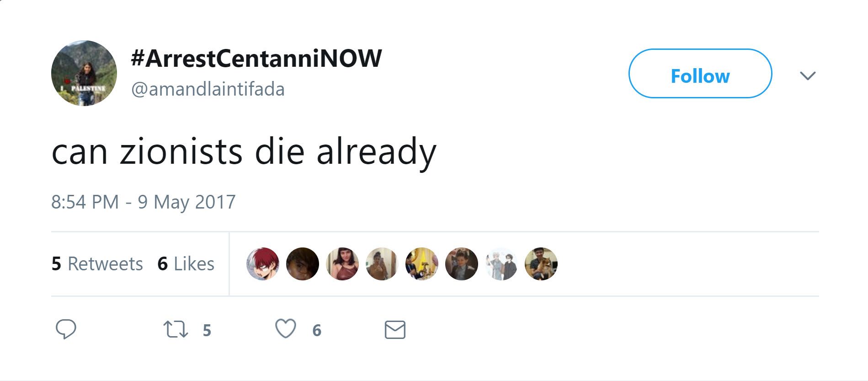The image size is (868, 381).
Task: View the 6 Likes list
Action: [x=186, y=264]
